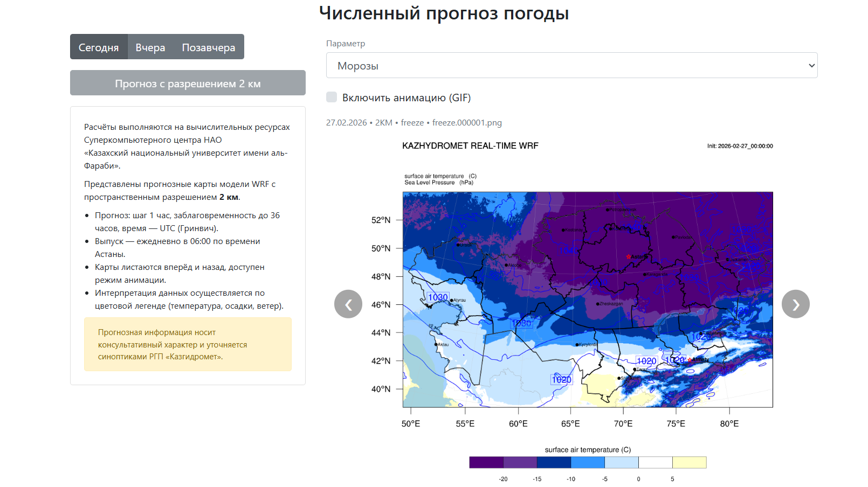This screenshot has height=487, width=868.
Task: Switch to the Позавчера tab
Action: pos(209,47)
